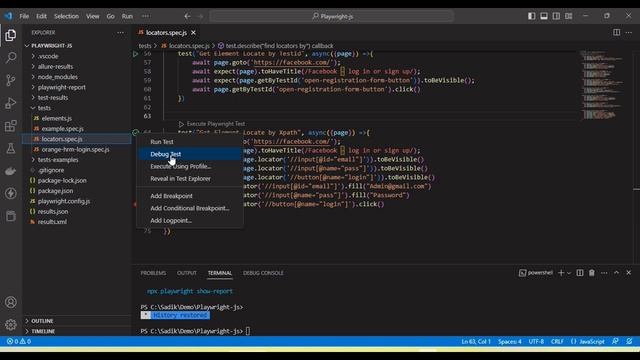The height and width of the screenshot is (360, 640).
Task: Click the passed test gutter icon at line 64
Action: point(136,132)
